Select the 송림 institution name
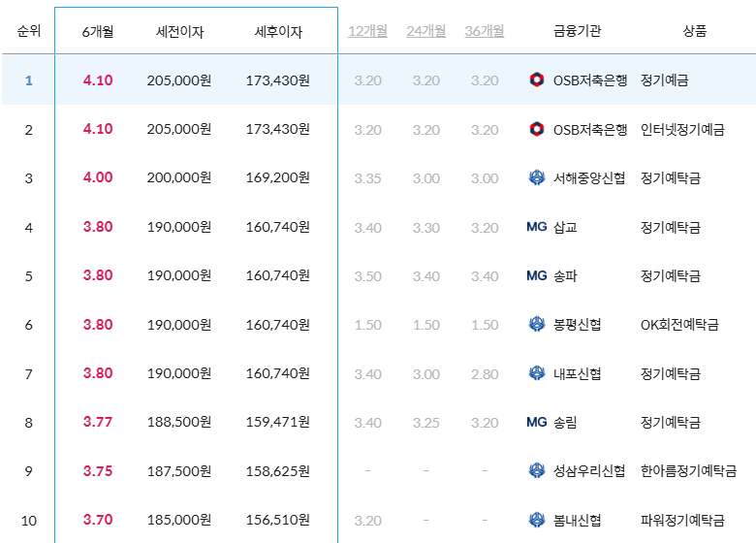Screen dimensions: 756x543 [565, 423]
